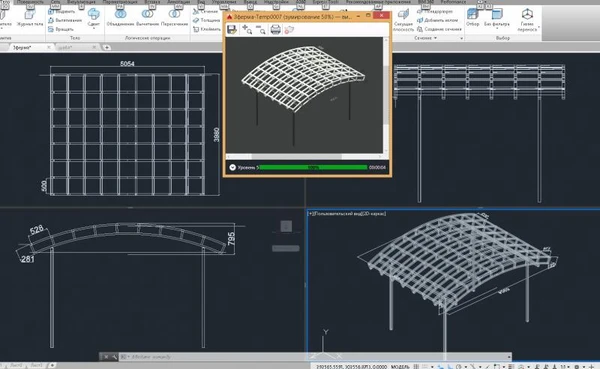Click Создание сечения tool

(439, 29)
